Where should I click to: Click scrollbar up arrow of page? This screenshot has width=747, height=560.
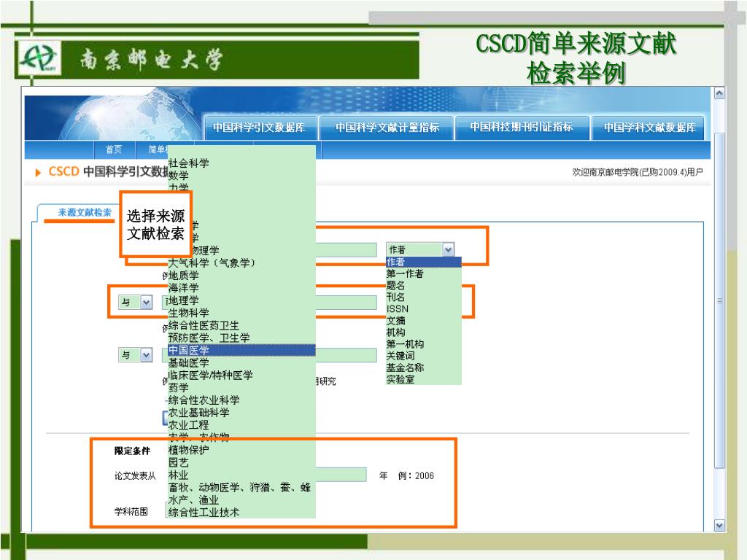click(x=719, y=93)
